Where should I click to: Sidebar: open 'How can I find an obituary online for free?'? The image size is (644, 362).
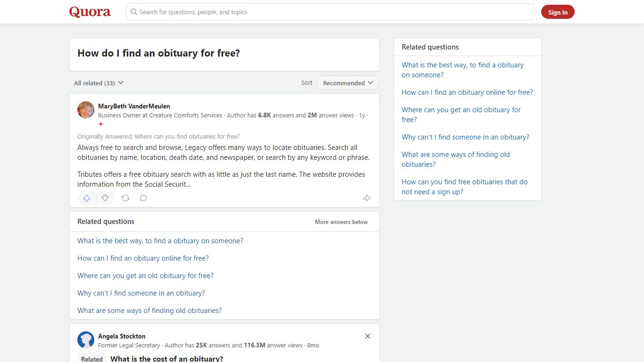467,92
